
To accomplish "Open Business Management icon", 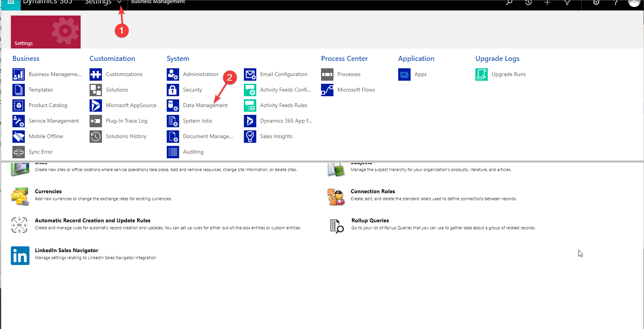I will click(19, 74).
